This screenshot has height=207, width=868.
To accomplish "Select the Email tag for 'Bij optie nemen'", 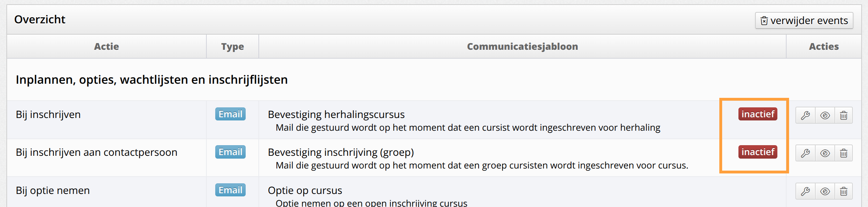I will [230, 190].
